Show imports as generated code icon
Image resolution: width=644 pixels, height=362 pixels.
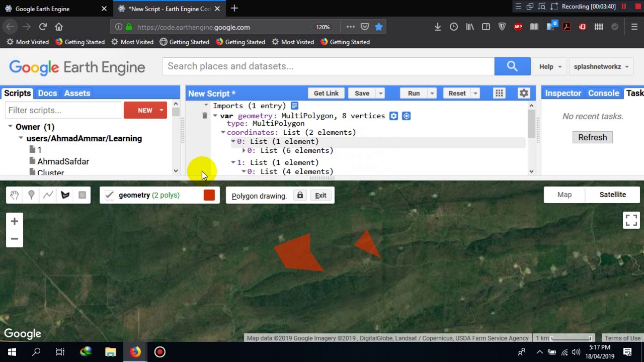coord(294,106)
